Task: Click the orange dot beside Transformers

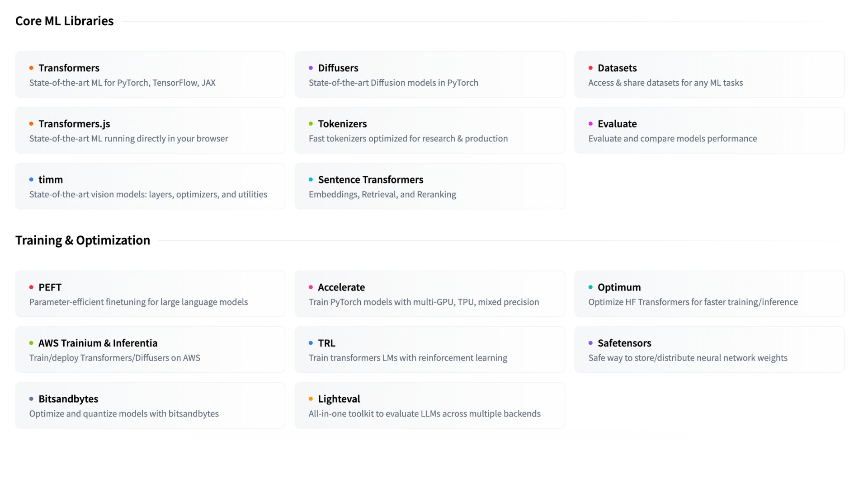Action: (x=31, y=68)
